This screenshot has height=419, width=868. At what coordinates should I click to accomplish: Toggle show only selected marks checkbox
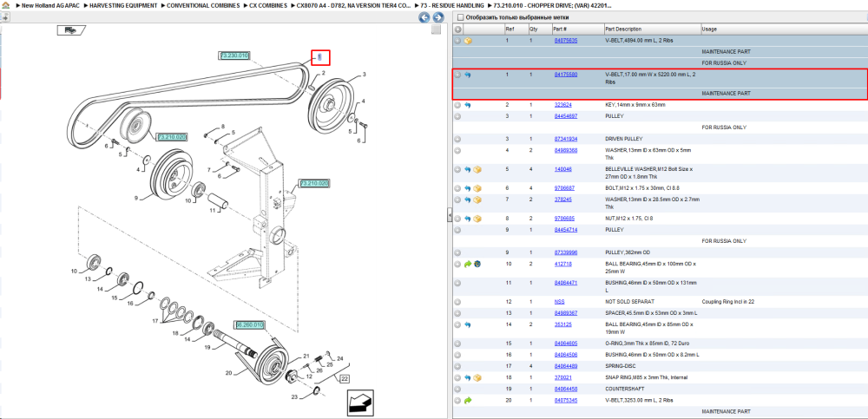[x=460, y=17]
